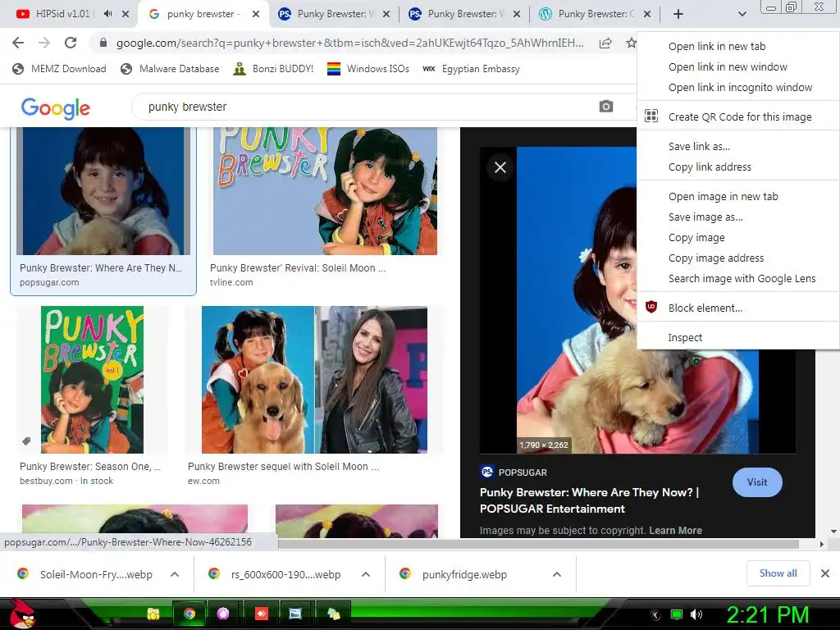Expand options for rs_600x600-190....webp download
Viewport: 840px width, 630px height.
[x=366, y=574]
